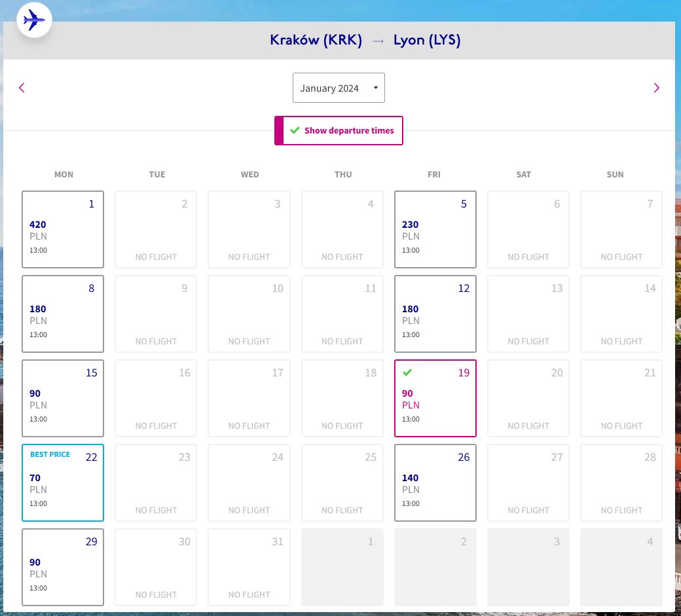Screen dimensions: 681x616
Task: Open the January 2024 month dropdown
Action: (339, 88)
